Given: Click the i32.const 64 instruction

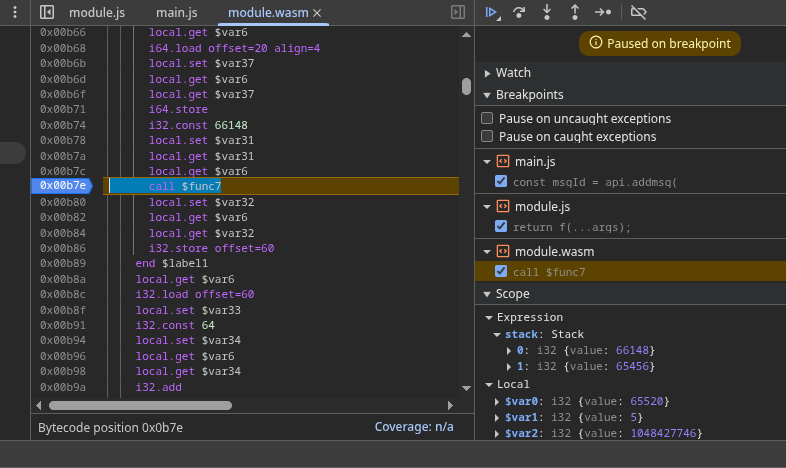Looking at the screenshot, I should (x=175, y=325).
